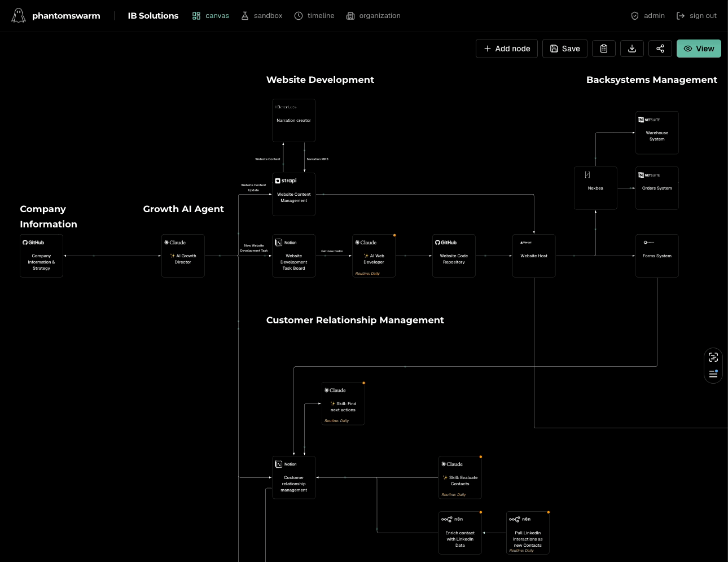The height and width of the screenshot is (562, 728).
Task: Click the download icon button
Action: tap(632, 49)
